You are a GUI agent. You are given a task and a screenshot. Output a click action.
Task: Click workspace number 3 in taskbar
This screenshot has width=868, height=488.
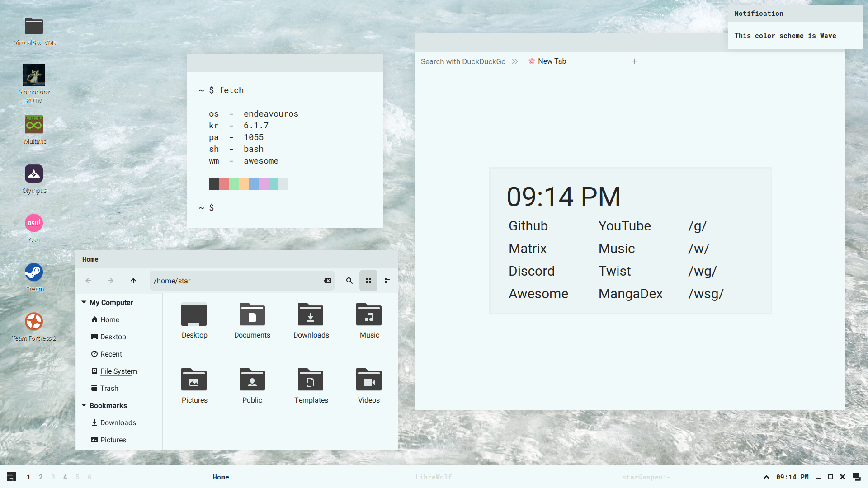tap(53, 477)
